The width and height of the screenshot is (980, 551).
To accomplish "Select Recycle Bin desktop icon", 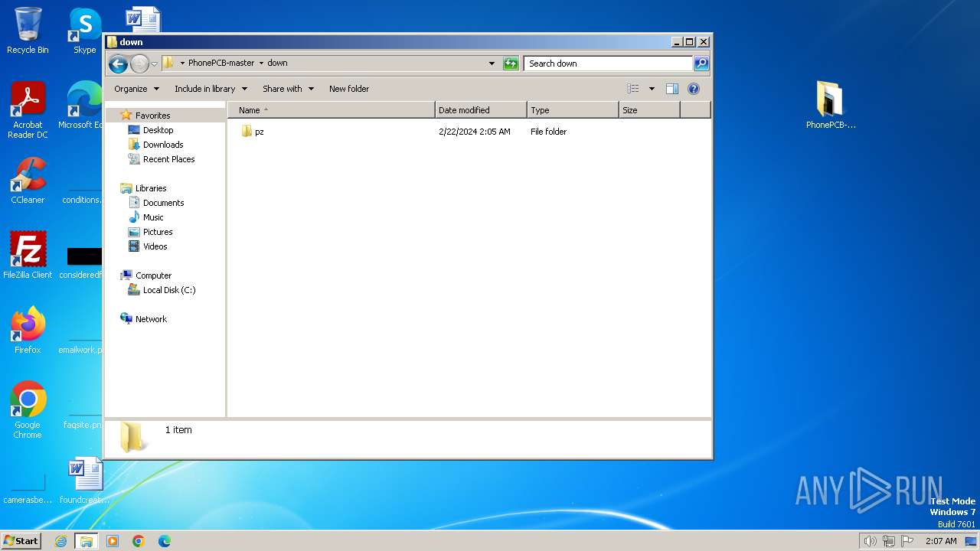I will point(28,31).
